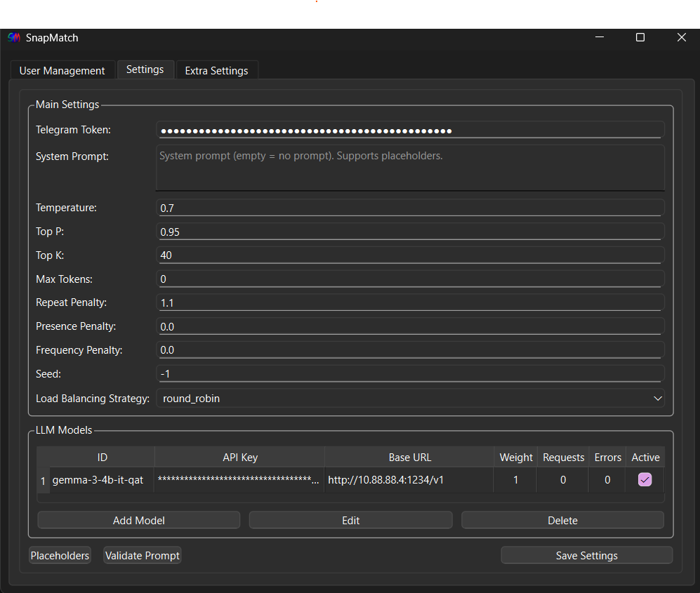Click the Presence Penalty input field

[x=410, y=326]
